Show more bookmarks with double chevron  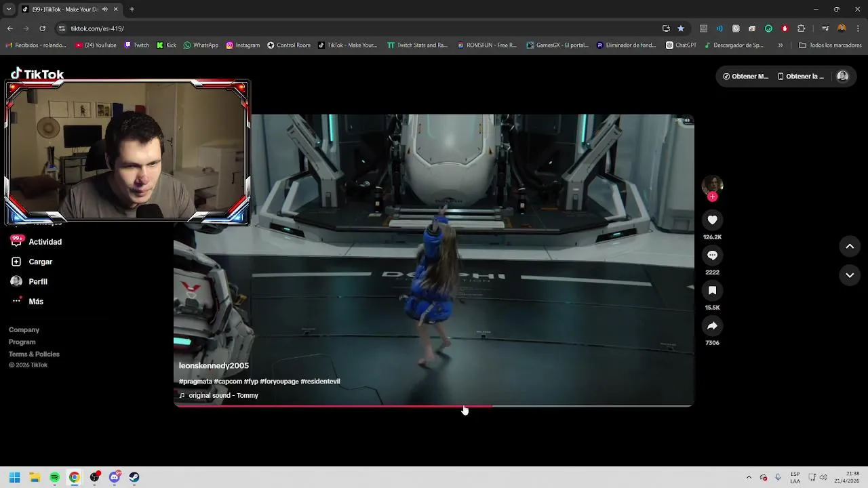coord(781,45)
